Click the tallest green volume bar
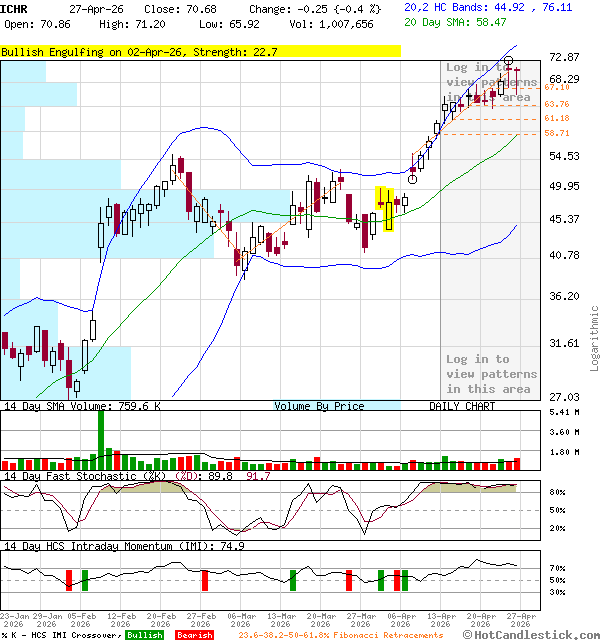 [100, 438]
